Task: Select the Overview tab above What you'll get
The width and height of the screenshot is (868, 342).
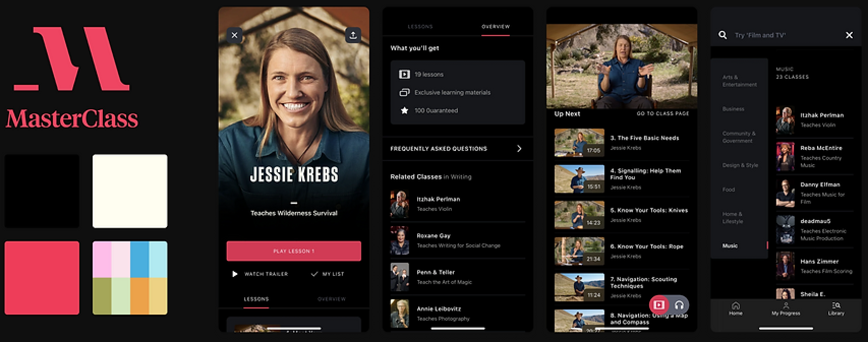Action: click(x=496, y=26)
